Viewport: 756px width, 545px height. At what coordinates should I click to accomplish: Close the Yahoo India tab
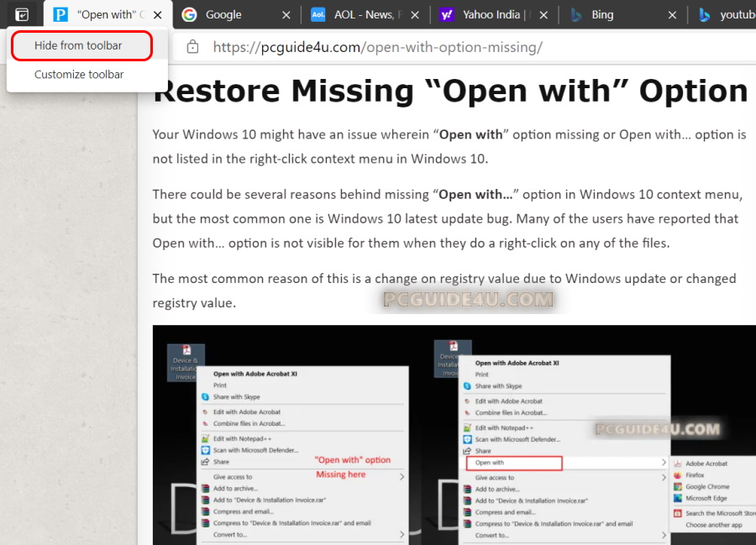click(x=543, y=15)
